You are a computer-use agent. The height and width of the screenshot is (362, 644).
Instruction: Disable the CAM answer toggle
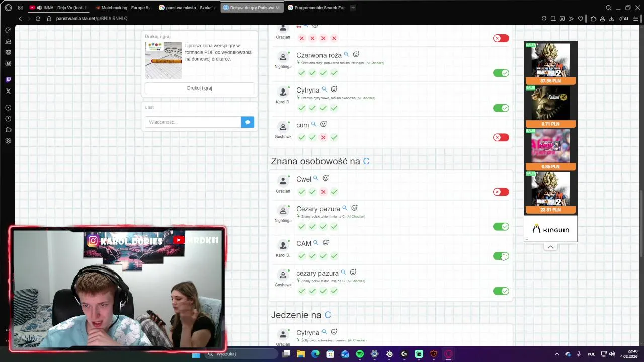point(501,256)
